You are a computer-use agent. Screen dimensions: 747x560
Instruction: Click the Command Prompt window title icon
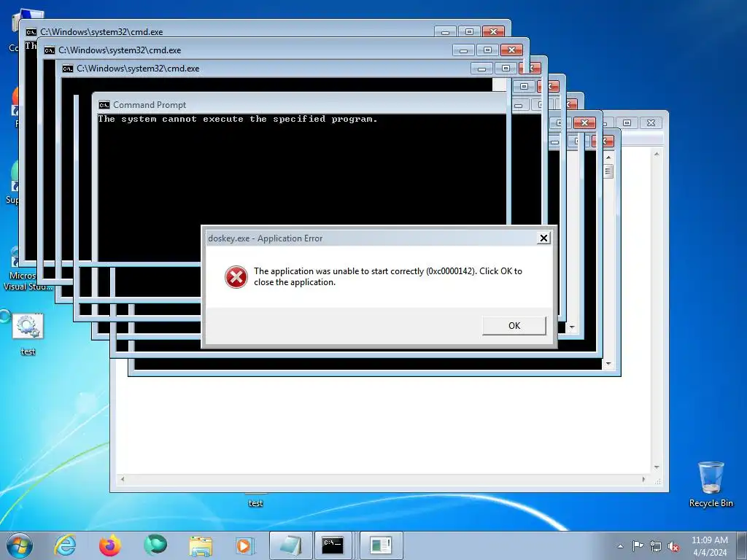[x=104, y=105]
